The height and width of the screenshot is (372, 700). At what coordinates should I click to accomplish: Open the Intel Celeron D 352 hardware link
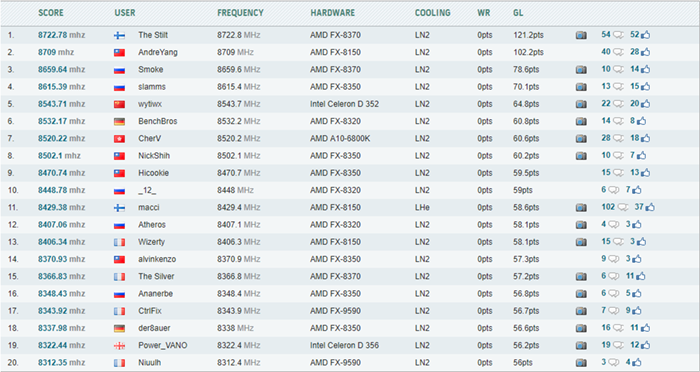tap(344, 104)
